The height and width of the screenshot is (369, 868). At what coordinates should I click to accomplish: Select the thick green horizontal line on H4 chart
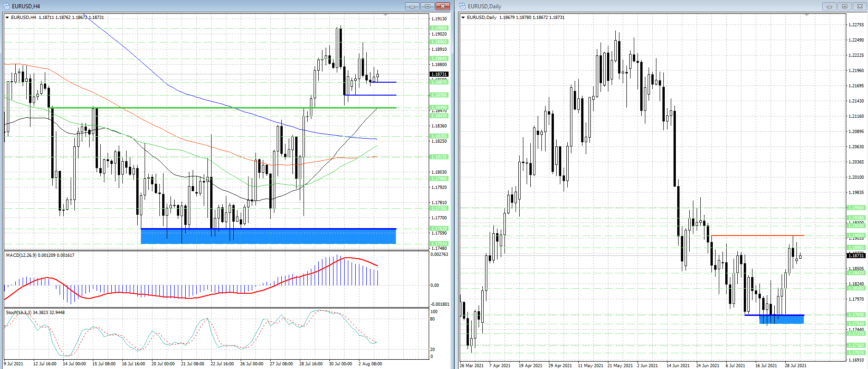pos(223,108)
